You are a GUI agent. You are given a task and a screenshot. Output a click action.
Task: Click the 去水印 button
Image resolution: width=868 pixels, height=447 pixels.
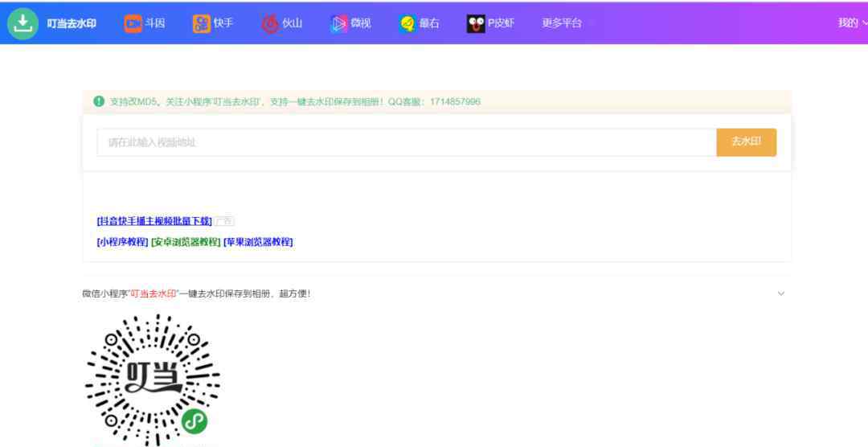point(746,142)
